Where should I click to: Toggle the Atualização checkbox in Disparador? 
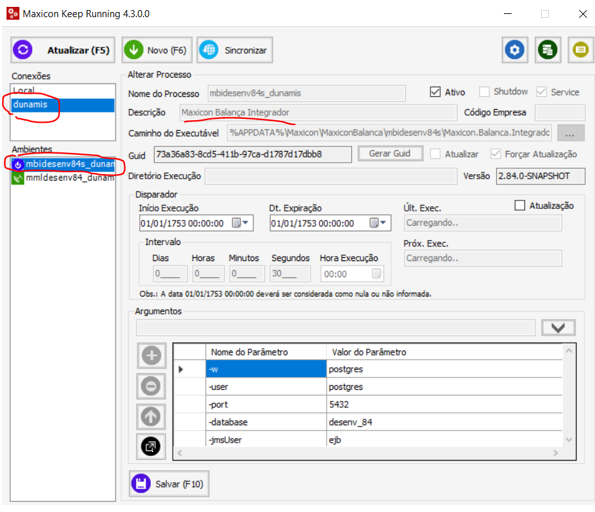coord(519,205)
